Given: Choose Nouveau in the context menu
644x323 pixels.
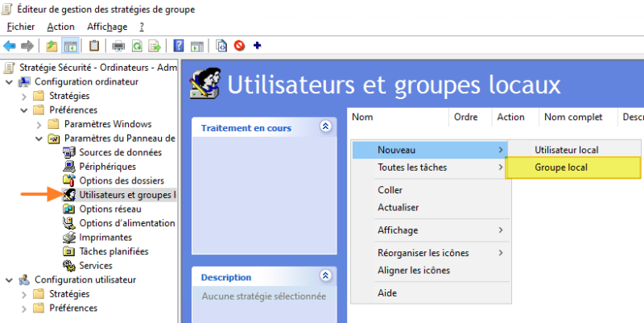Looking at the screenshot, I should tap(430, 150).
